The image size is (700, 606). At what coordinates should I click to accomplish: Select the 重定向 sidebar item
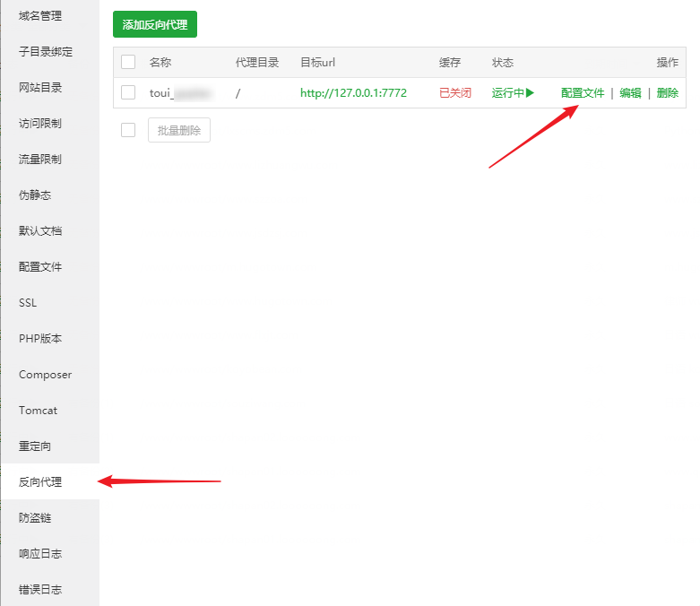click(x=35, y=446)
